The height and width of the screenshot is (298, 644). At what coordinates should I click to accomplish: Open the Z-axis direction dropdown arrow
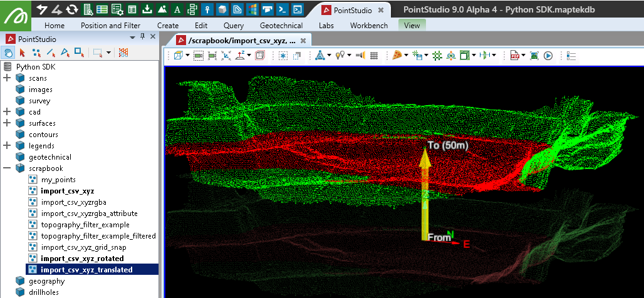coord(249,56)
